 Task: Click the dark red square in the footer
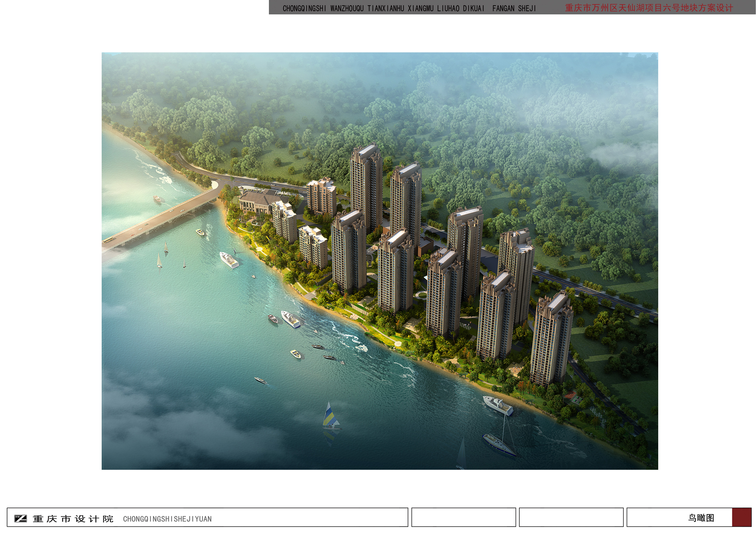[x=742, y=518]
